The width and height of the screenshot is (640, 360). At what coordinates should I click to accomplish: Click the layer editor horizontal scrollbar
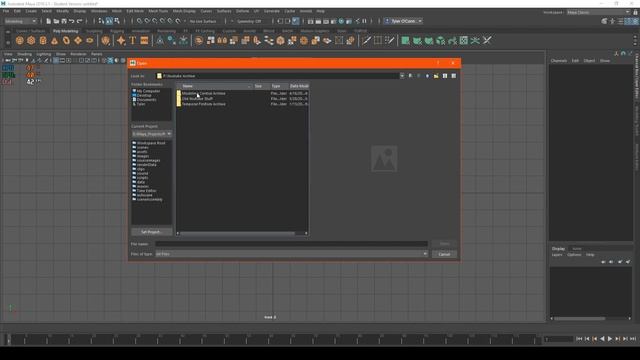pyautogui.click(x=579, y=318)
